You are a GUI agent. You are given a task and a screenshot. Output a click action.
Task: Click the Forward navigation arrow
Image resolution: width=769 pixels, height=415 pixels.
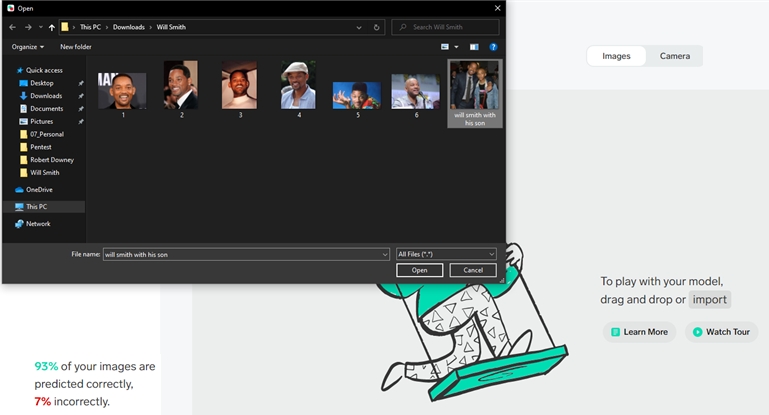[28, 27]
